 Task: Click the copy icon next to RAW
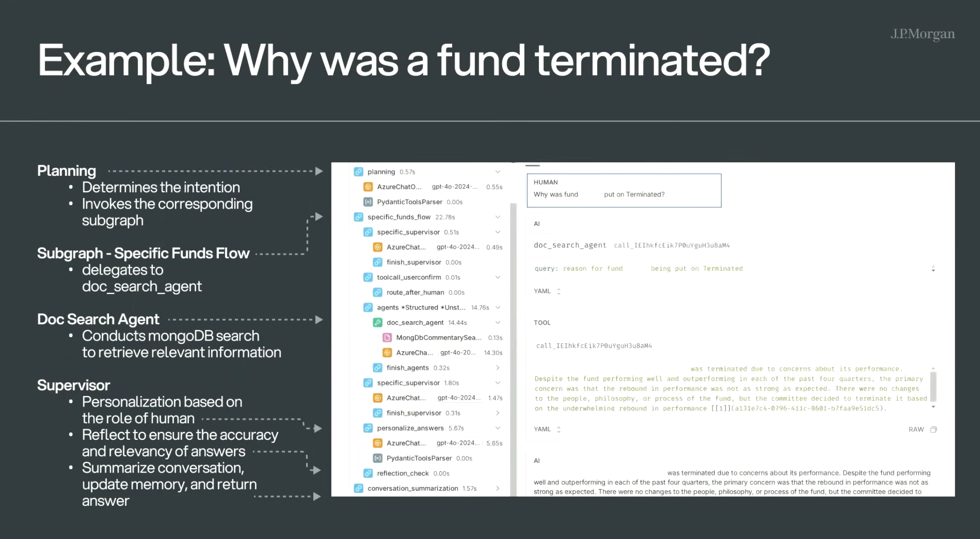pos(934,430)
